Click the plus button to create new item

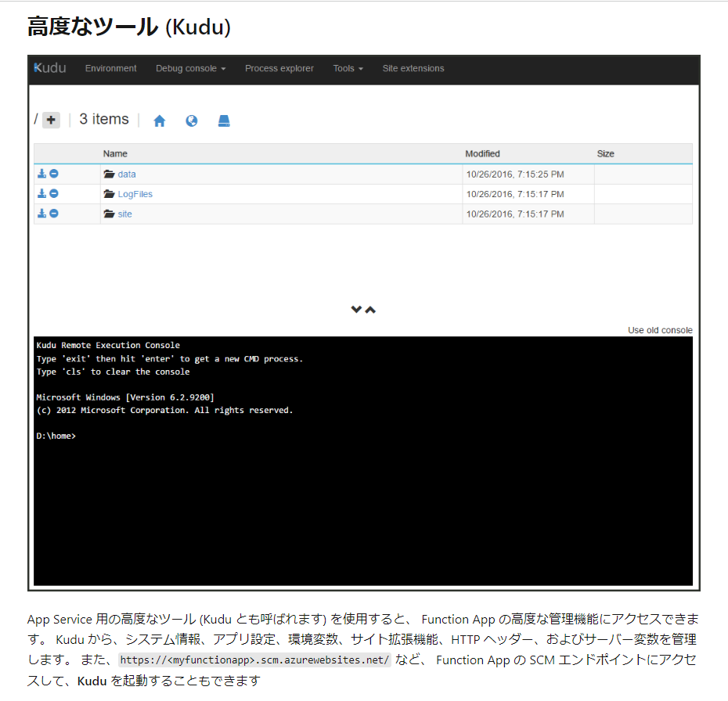(50, 119)
